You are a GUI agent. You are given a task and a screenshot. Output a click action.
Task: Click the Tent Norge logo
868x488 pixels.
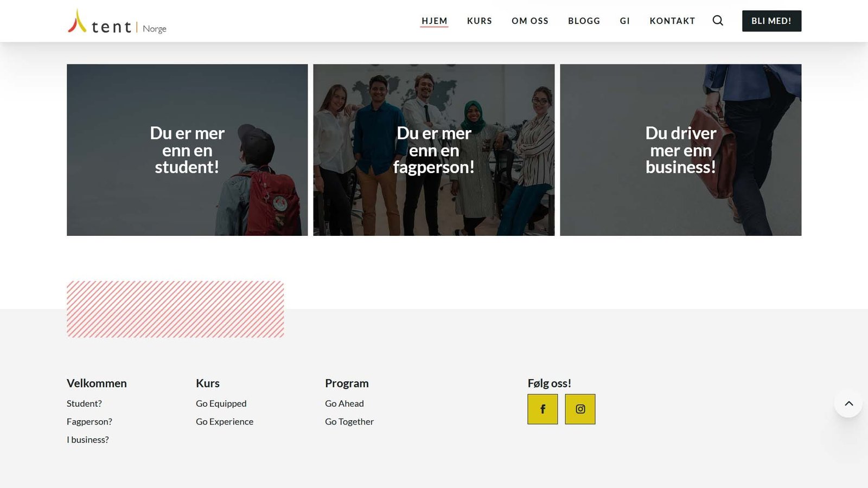point(117,22)
